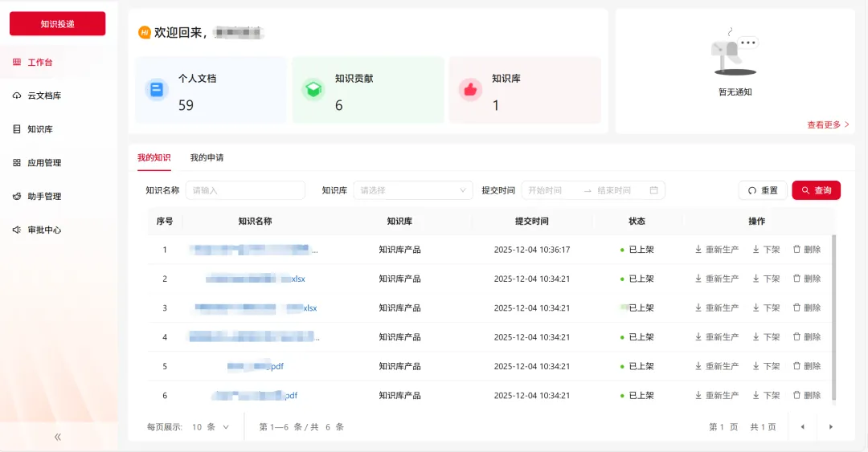Image resolution: width=868 pixels, height=452 pixels.
Task: Open the 知识库 filter dropdown
Action: [413, 190]
